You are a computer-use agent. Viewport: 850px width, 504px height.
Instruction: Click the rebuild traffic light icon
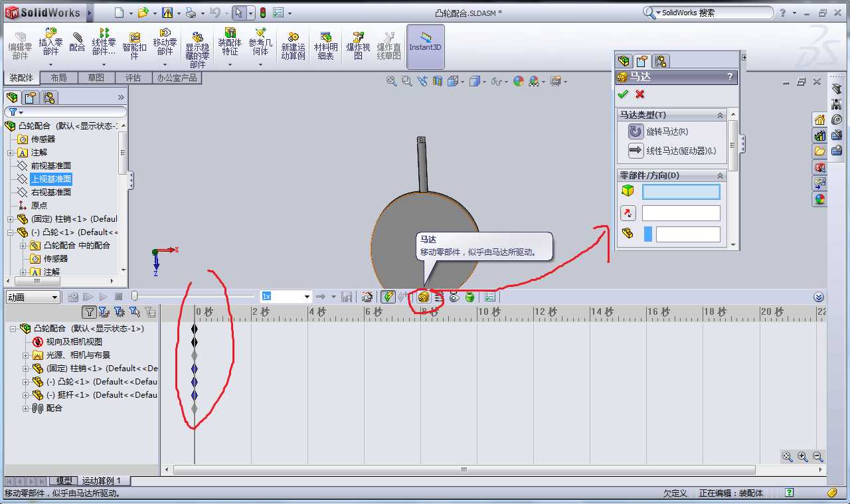[262, 13]
